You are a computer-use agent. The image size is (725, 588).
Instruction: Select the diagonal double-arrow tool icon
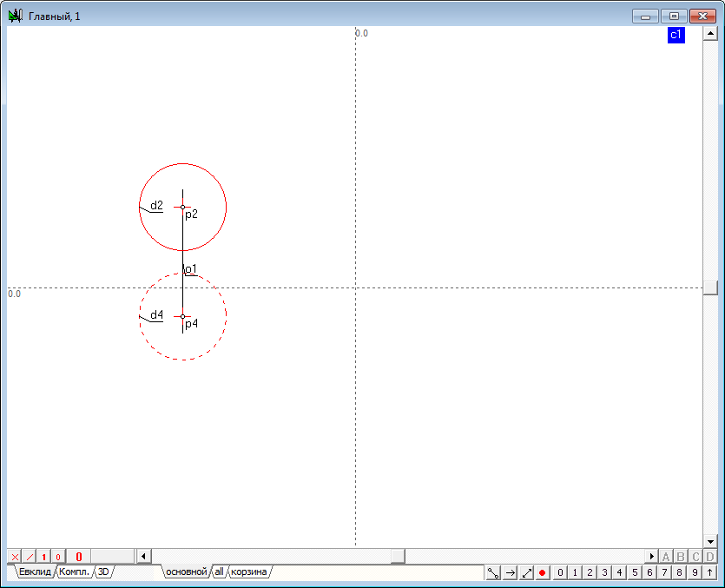click(527, 572)
